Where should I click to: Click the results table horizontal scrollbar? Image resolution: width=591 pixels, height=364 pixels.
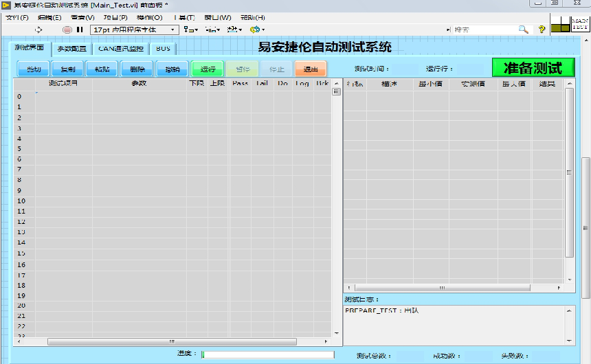click(442, 288)
